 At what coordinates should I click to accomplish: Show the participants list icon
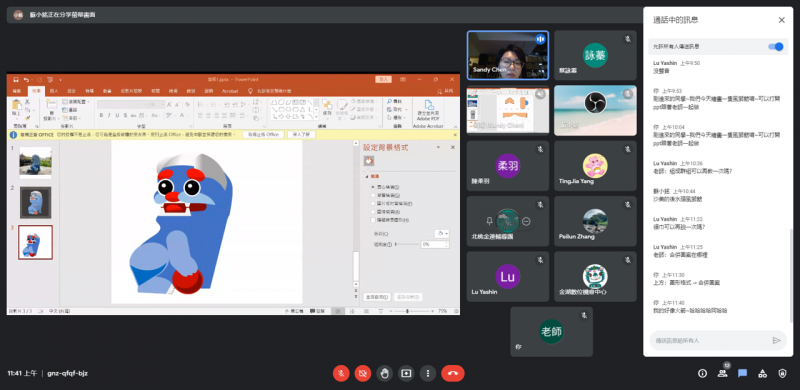coord(722,373)
